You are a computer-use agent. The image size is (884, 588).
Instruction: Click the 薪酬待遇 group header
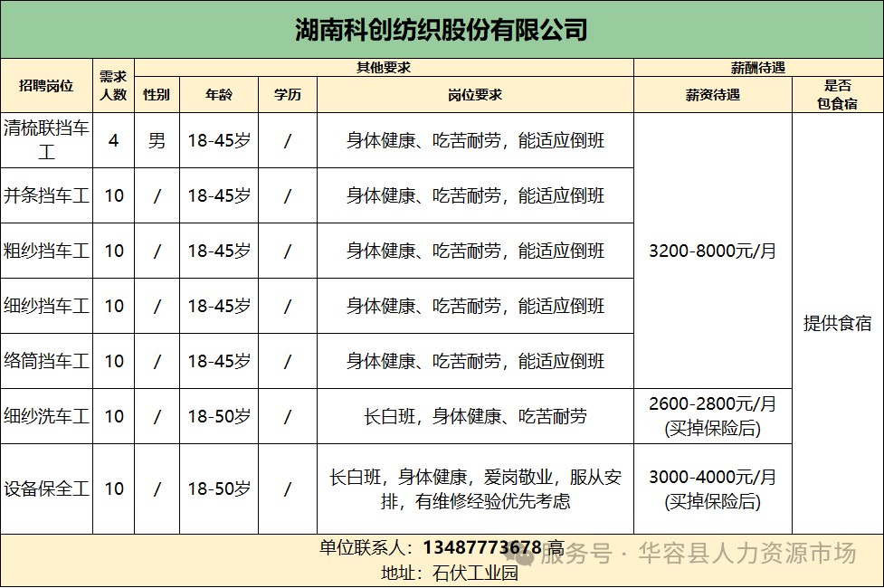point(758,68)
